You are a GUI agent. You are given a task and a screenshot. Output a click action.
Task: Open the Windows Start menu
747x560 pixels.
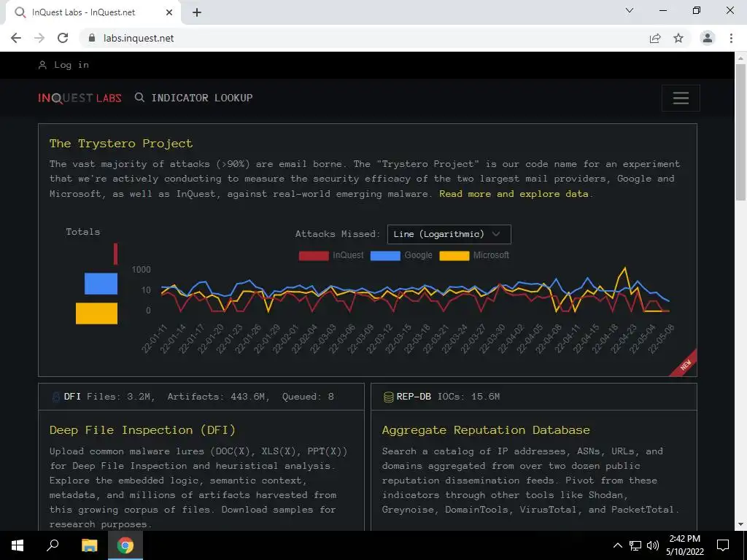click(x=18, y=545)
